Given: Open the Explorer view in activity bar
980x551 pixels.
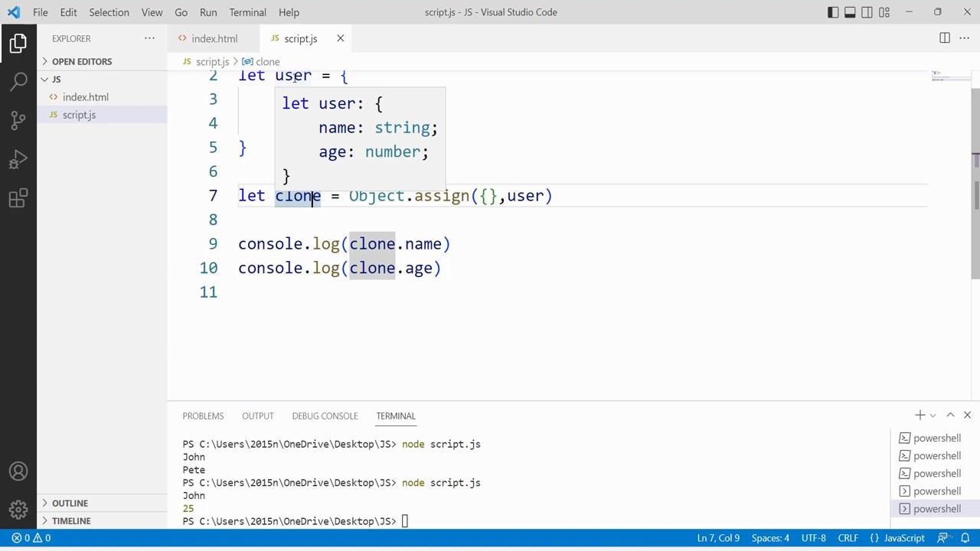Looking at the screenshot, I should [x=18, y=43].
